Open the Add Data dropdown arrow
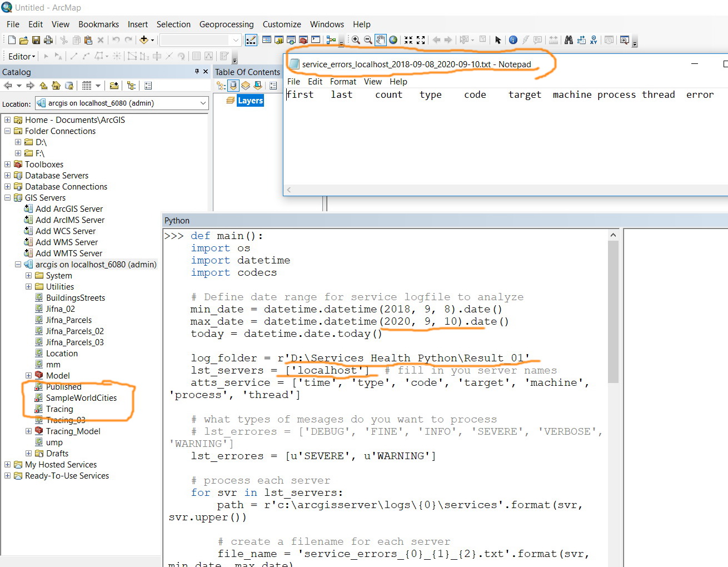The height and width of the screenshot is (567, 728). [153, 40]
